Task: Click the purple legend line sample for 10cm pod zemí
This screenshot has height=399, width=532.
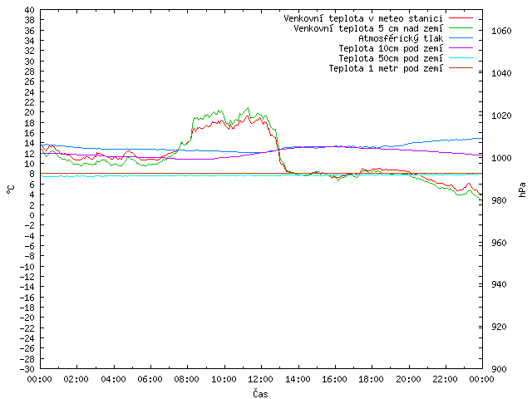Action: (x=461, y=48)
